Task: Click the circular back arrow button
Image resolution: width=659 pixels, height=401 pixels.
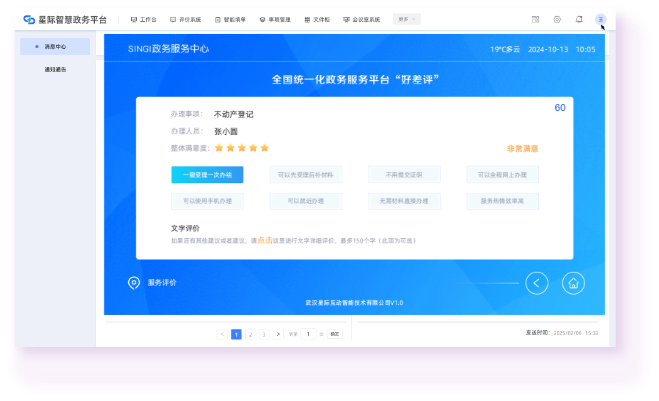Action: pos(537,283)
